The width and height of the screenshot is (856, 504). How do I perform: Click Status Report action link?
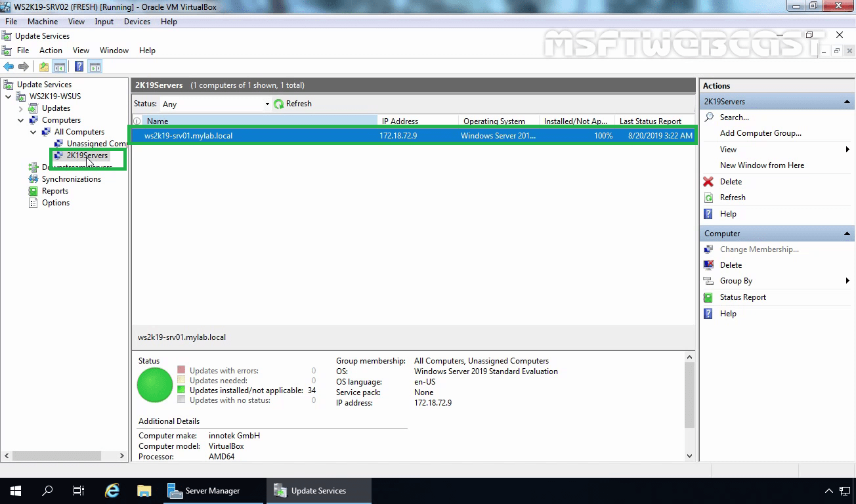pyautogui.click(x=742, y=297)
